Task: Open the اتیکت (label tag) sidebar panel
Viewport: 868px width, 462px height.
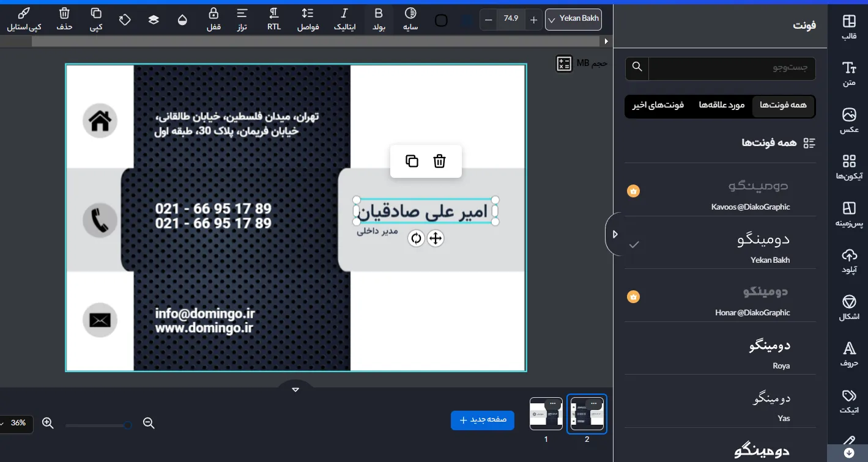Action: [x=849, y=402]
